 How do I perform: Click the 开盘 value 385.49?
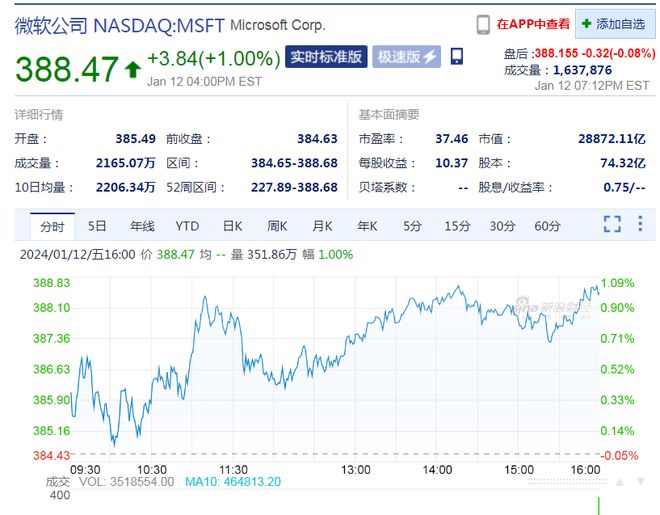coord(136,138)
